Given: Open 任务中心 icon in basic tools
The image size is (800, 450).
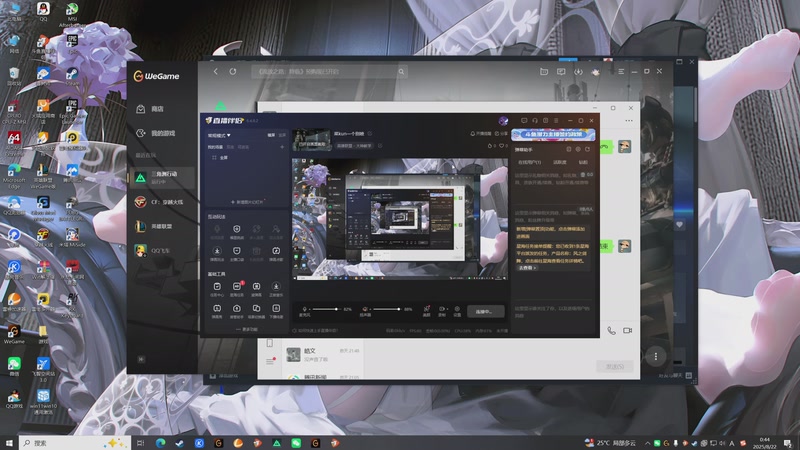Looking at the screenshot, I should point(217,289).
